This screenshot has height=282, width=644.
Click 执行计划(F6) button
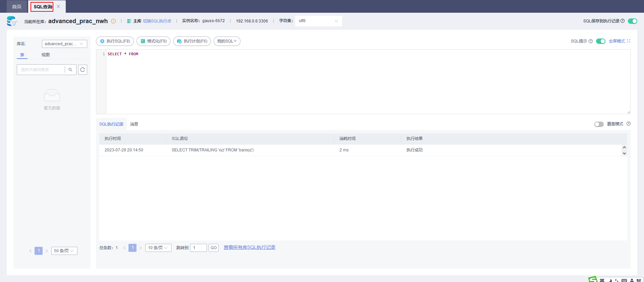192,41
